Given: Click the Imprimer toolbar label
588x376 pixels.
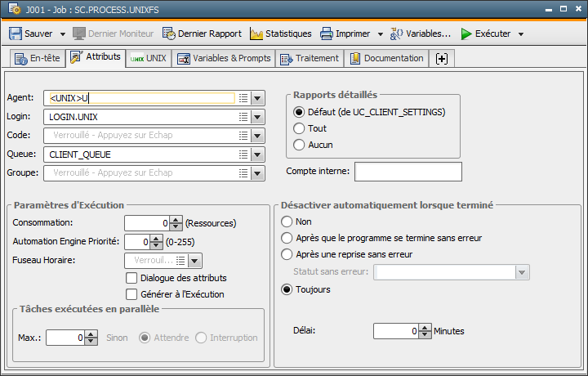Looking at the screenshot, I should click(353, 34).
